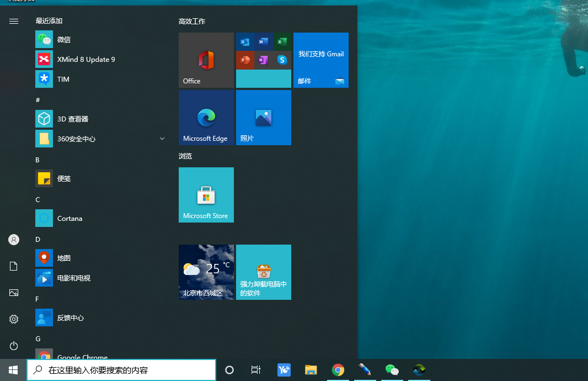Click the taskbar search input box
The height and width of the screenshot is (381, 588).
(x=121, y=370)
